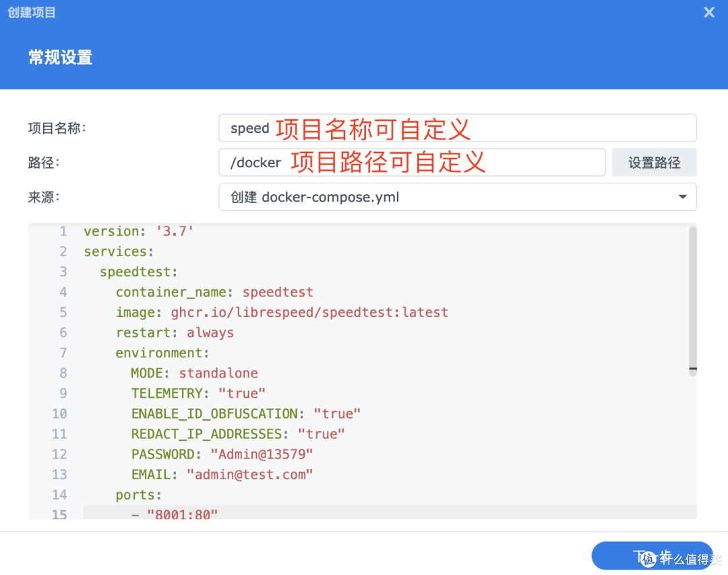The image size is (728, 575).
Task: Click the environment: line
Action: pos(162,353)
